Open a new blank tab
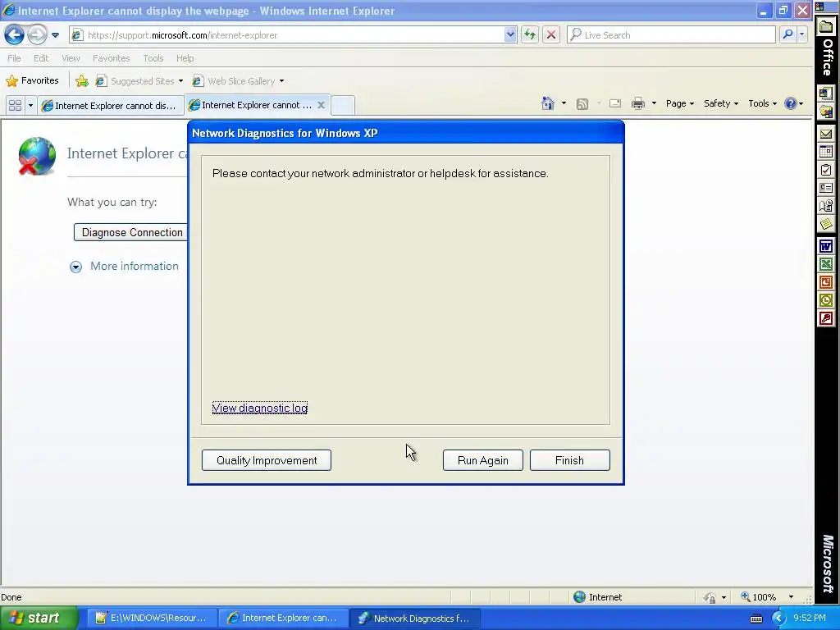The width and height of the screenshot is (840, 630). coord(343,105)
